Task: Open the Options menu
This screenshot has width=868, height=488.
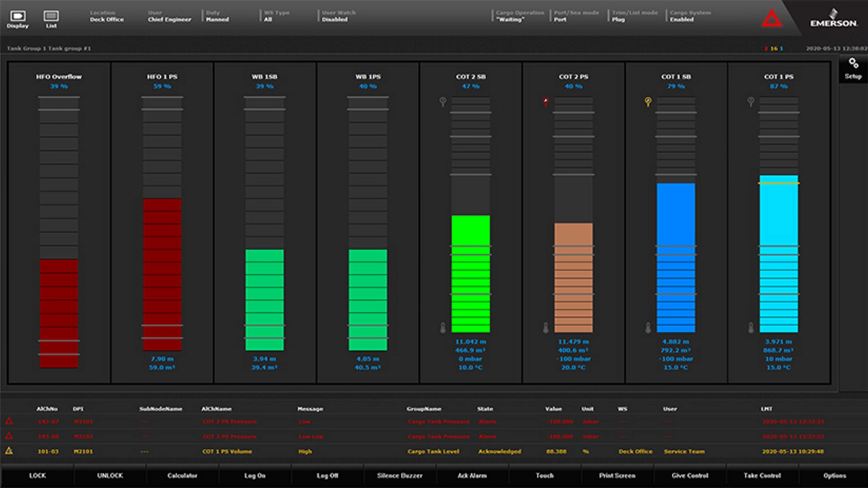Action: tap(834, 475)
